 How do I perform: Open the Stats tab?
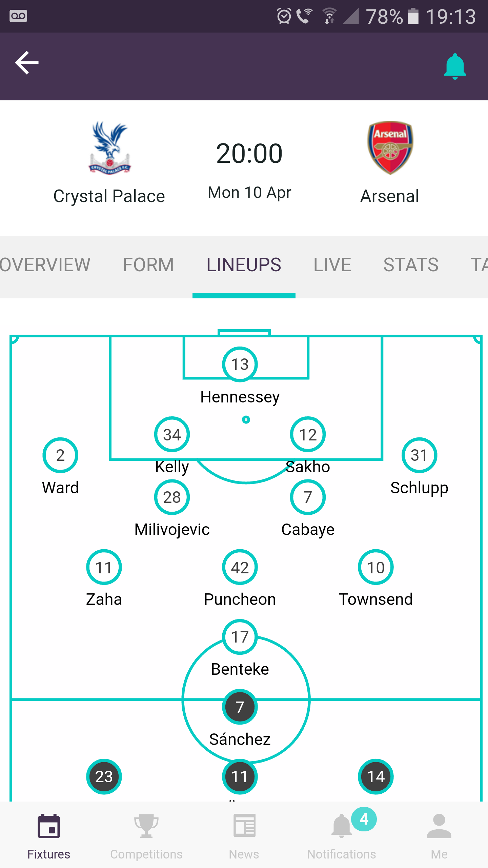click(411, 265)
